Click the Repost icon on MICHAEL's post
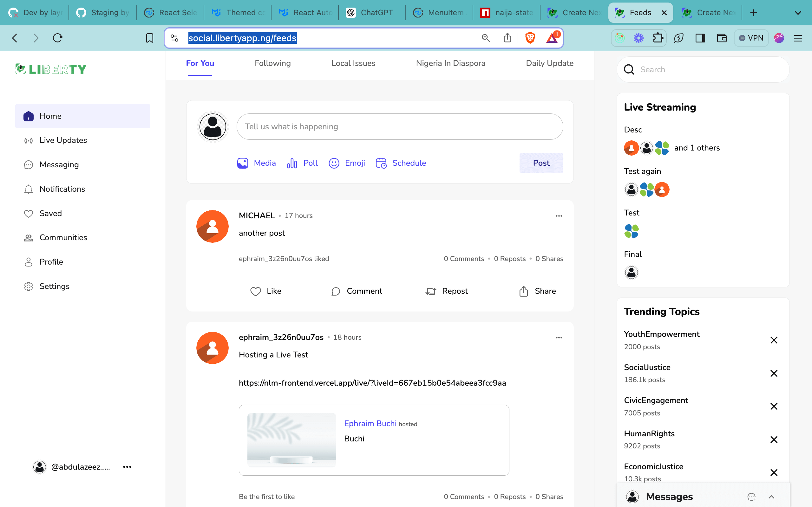This screenshot has height=507, width=812. [431, 291]
